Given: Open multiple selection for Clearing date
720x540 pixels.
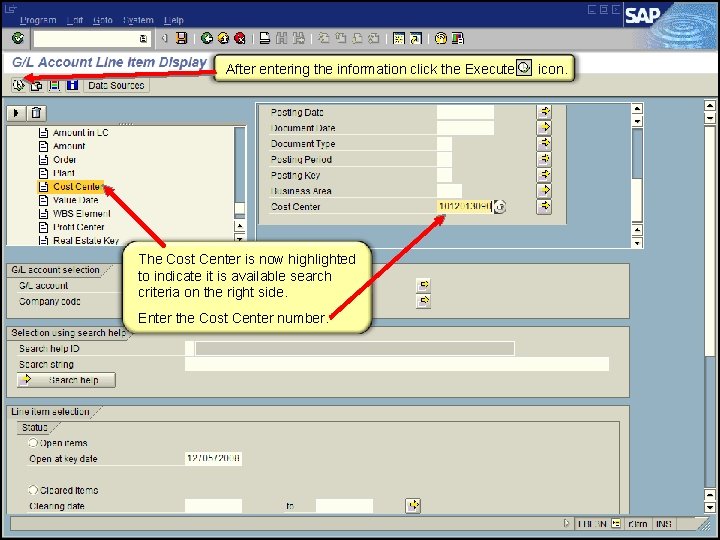Looking at the screenshot, I should pyautogui.click(x=413, y=506).
